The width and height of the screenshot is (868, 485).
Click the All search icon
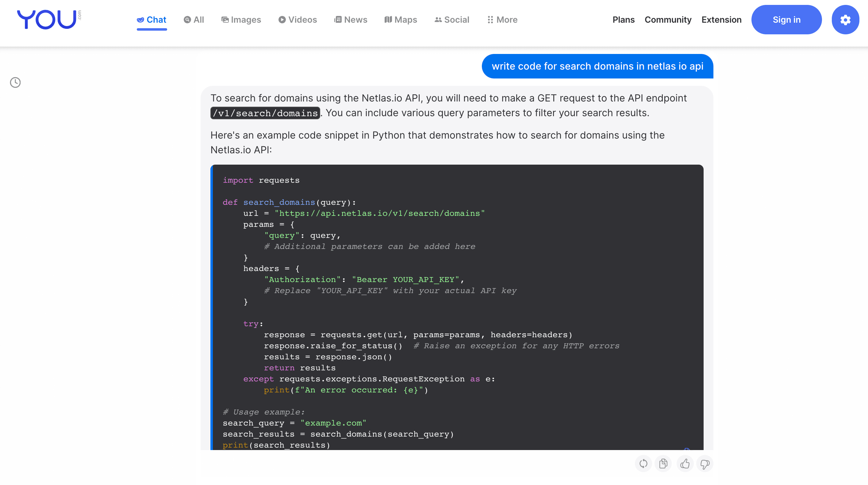click(187, 20)
